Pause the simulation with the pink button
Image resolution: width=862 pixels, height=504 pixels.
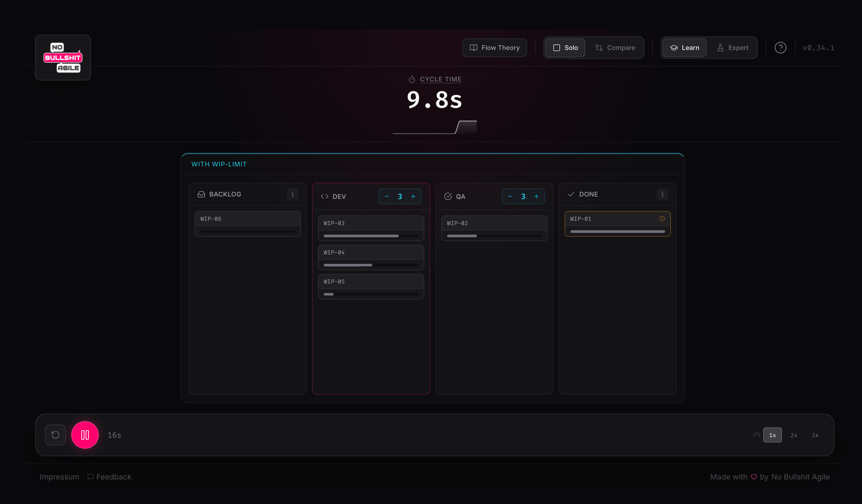point(85,435)
